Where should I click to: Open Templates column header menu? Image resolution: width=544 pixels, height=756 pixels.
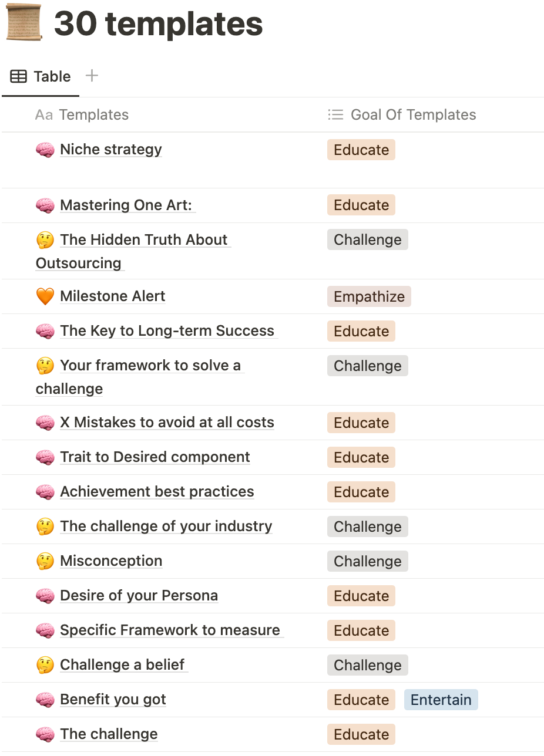82,114
